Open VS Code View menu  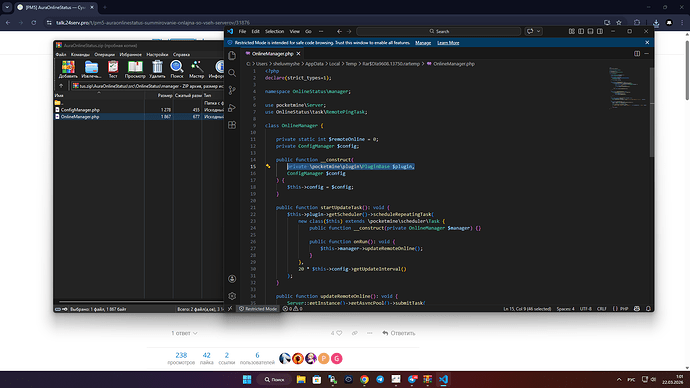(294, 31)
